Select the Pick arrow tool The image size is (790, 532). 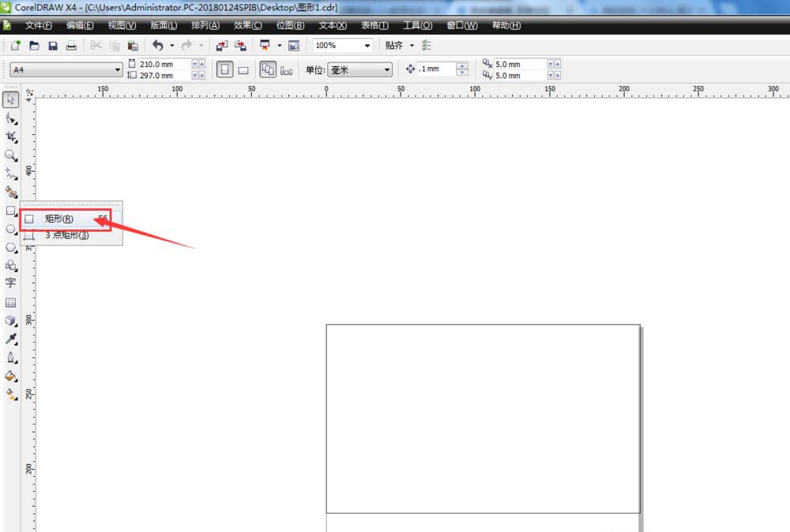pos(10,99)
